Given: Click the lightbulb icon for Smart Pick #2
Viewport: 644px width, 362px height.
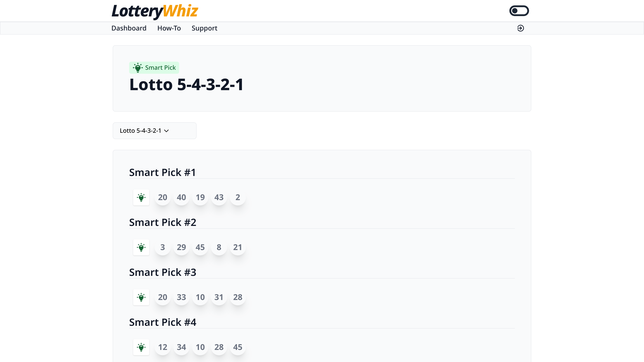Looking at the screenshot, I should (x=141, y=247).
